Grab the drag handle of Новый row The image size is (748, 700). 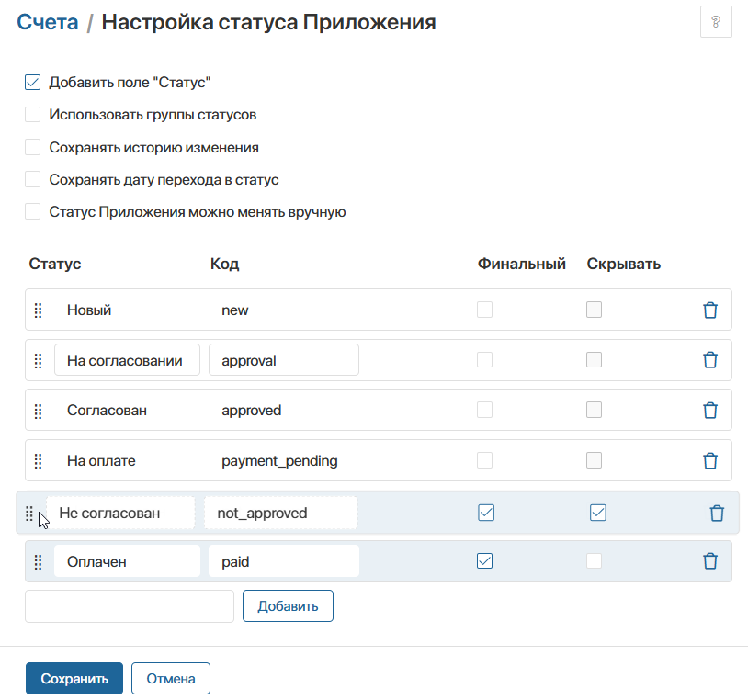39,310
